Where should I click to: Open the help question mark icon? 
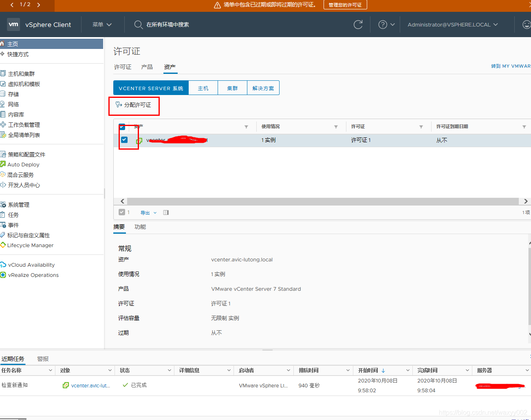(383, 24)
